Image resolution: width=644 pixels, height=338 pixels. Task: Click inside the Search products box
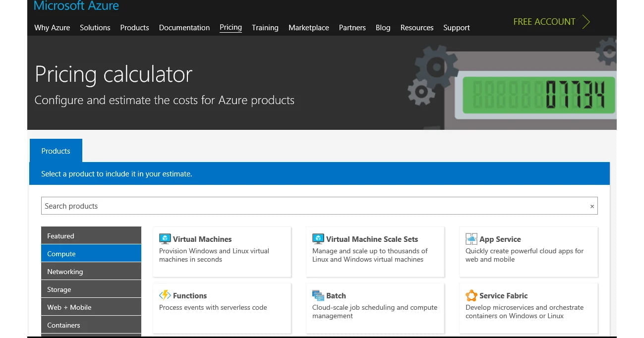297,206
